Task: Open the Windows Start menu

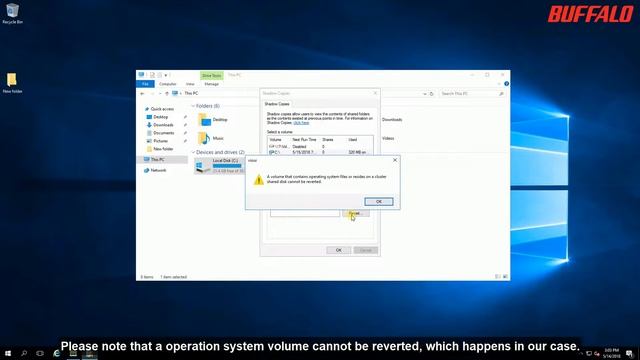Action: (8, 353)
